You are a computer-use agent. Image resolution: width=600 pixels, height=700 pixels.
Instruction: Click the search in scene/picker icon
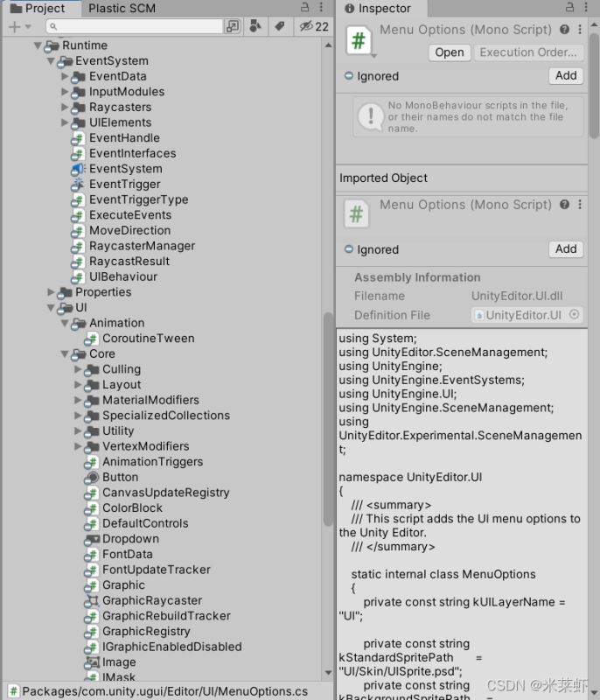tap(233, 26)
